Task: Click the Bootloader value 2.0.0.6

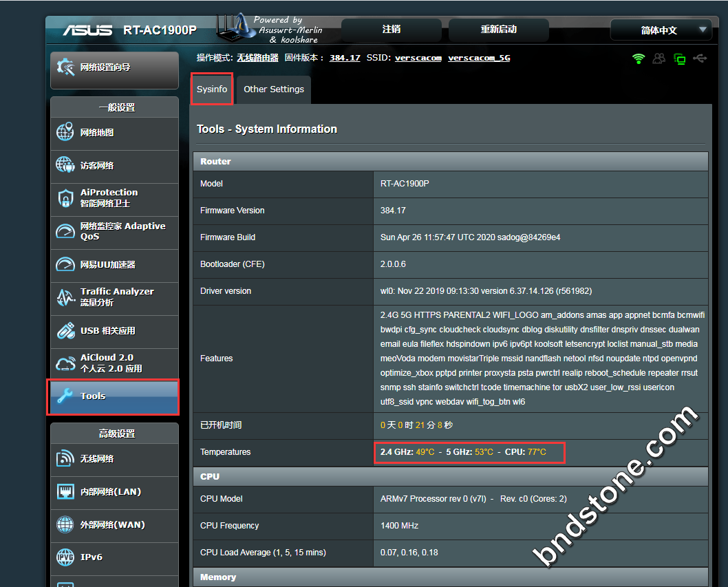Action: point(393,264)
